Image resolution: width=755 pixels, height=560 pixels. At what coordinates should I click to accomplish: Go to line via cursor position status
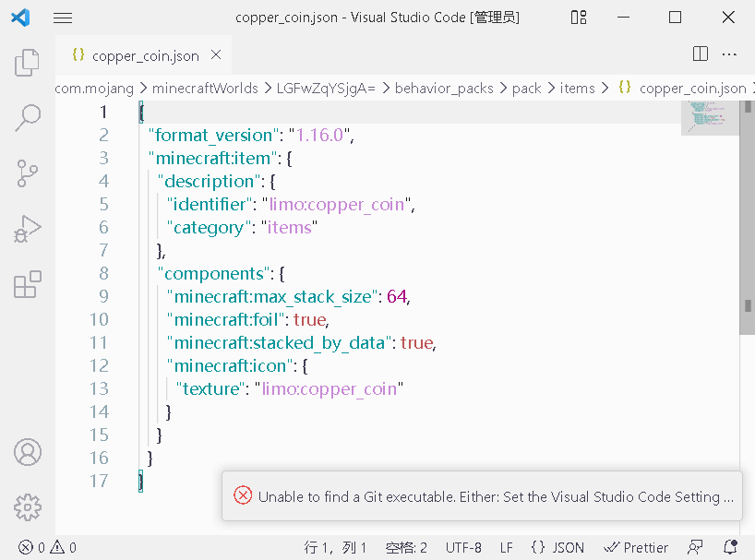pyautogui.click(x=335, y=547)
